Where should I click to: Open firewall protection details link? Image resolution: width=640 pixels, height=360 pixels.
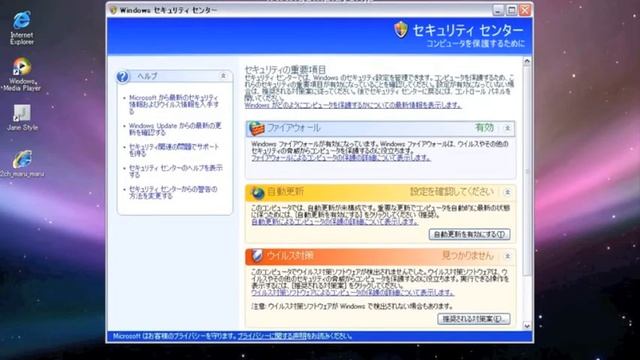pos(341,158)
